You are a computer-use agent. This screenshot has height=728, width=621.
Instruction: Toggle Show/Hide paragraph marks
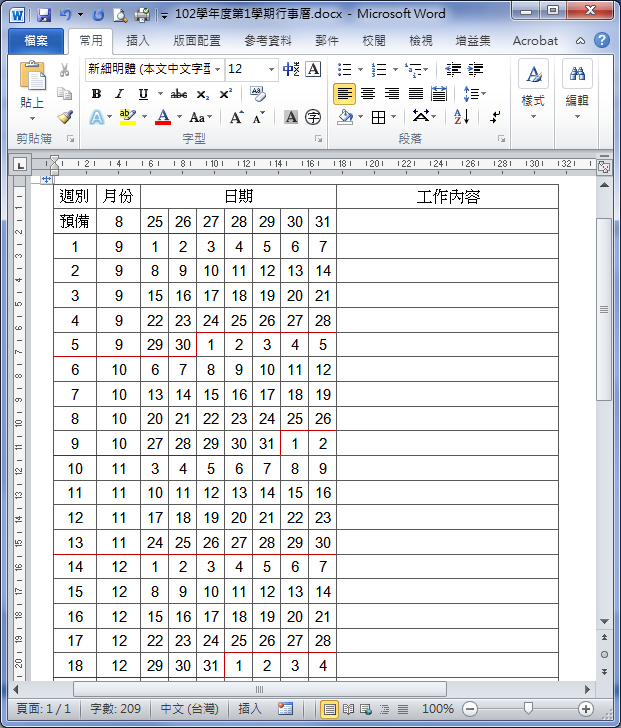tap(495, 117)
